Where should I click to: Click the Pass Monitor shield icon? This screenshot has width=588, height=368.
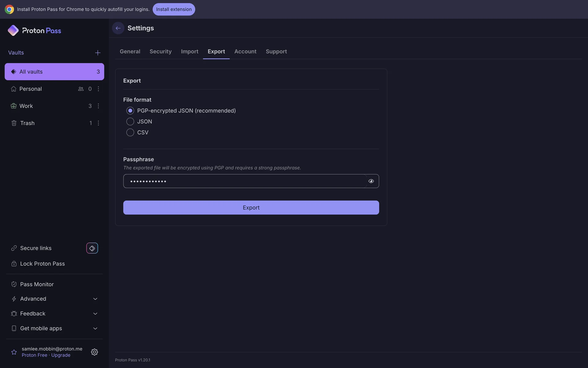pos(14,284)
